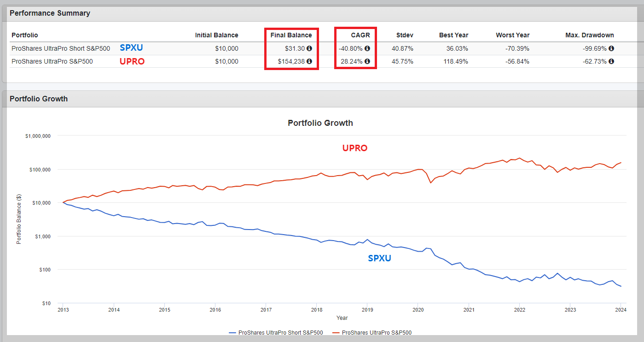
Task: Click the Stdev column header
Action: coord(405,35)
